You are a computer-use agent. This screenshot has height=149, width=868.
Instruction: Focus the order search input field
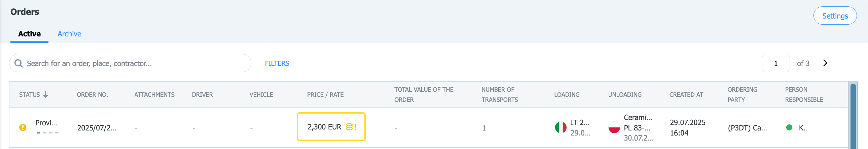click(x=130, y=63)
